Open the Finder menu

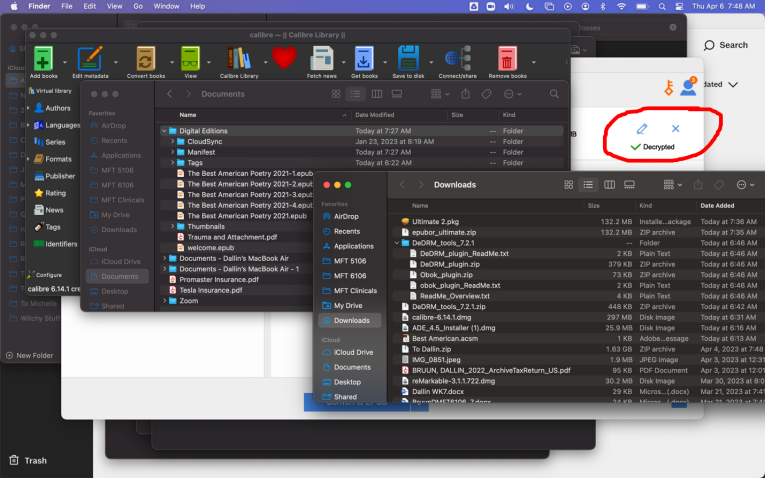pyautogui.click(x=39, y=6)
